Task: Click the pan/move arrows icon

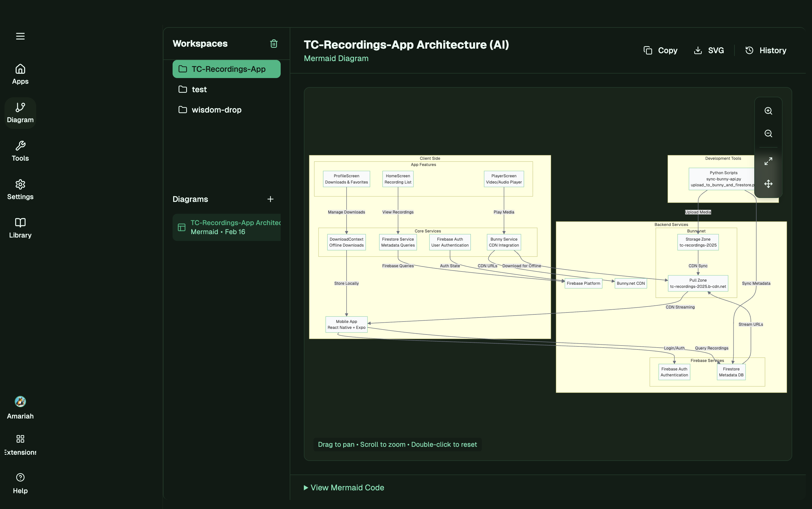Action: 768,184
